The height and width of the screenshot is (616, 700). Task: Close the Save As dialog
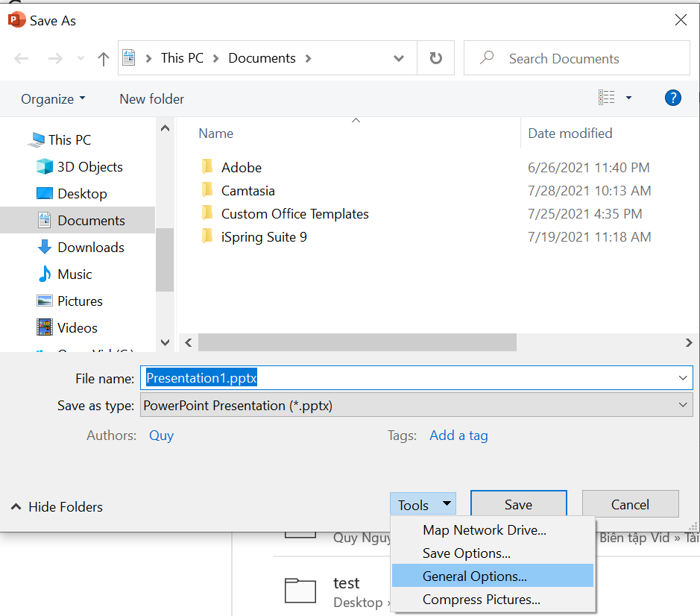point(681,19)
